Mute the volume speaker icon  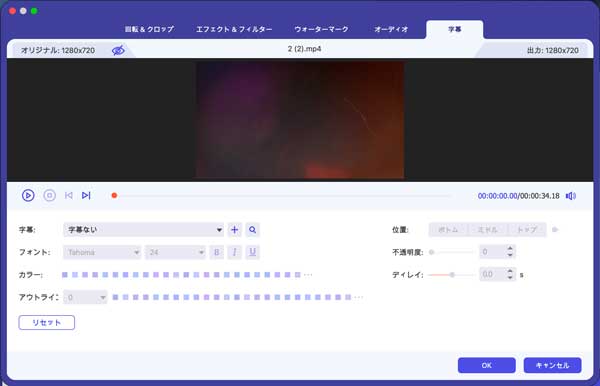571,196
